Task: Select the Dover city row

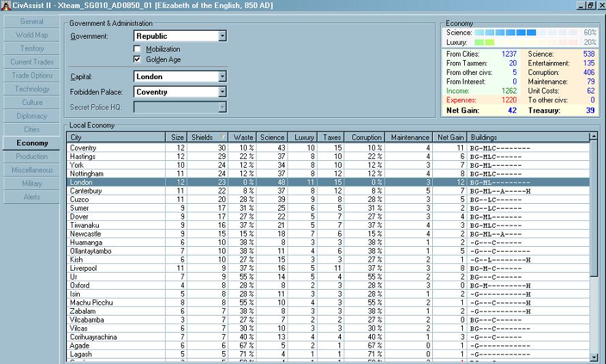Action: (x=328, y=216)
